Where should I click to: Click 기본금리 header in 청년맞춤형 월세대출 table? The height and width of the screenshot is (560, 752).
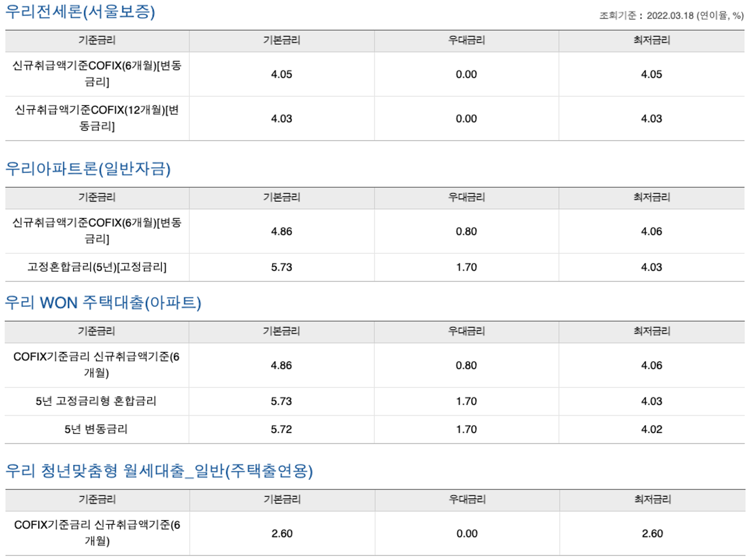(282, 499)
